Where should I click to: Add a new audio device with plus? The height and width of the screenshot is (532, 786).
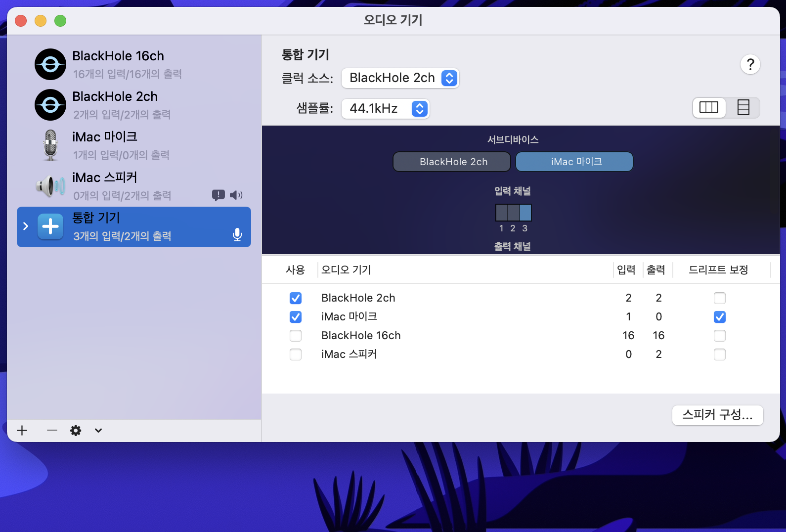pos(22,430)
